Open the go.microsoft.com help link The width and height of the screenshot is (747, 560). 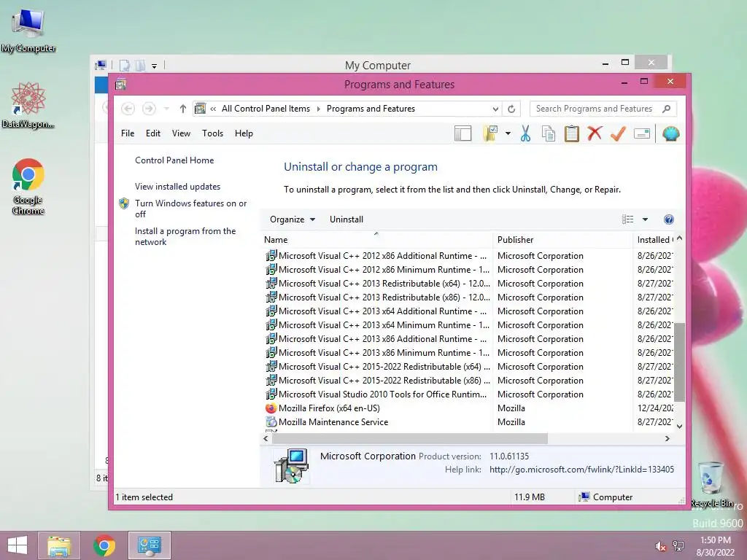coord(581,470)
